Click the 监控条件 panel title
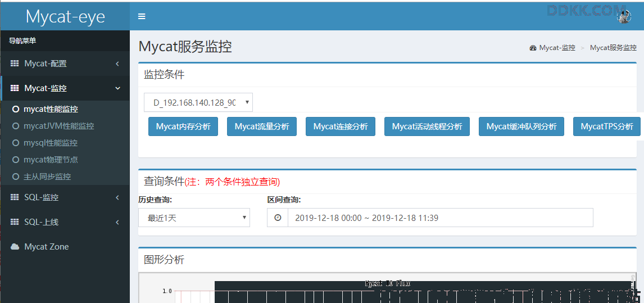 [x=164, y=74]
